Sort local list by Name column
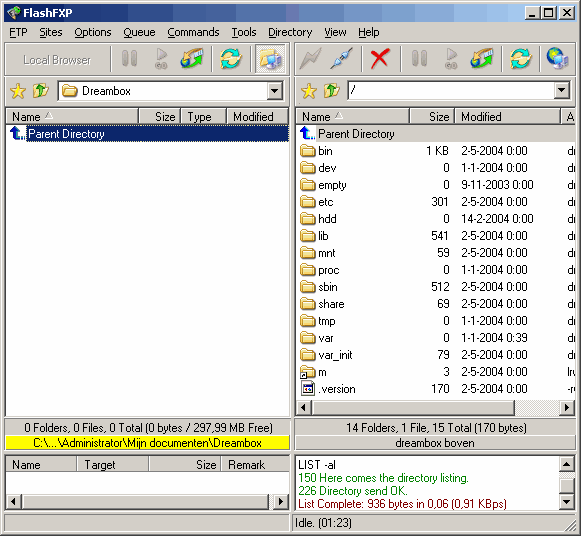Image resolution: width=581 pixels, height=536 pixels. pos(72,117)
